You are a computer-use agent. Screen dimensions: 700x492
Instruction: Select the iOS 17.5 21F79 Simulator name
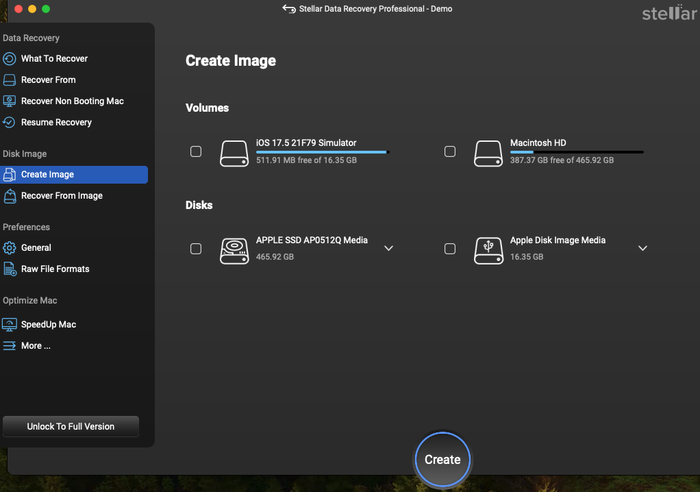306,143
